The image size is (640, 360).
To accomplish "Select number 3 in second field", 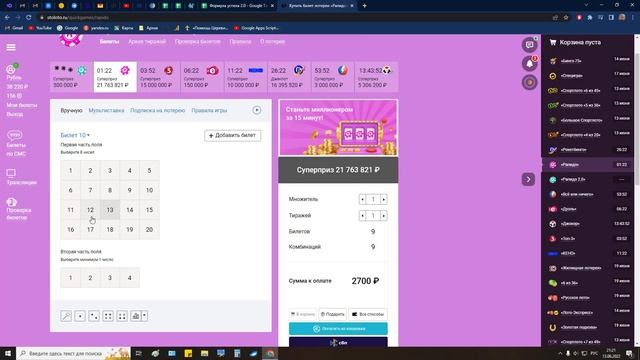I will [x=110, y=278].
